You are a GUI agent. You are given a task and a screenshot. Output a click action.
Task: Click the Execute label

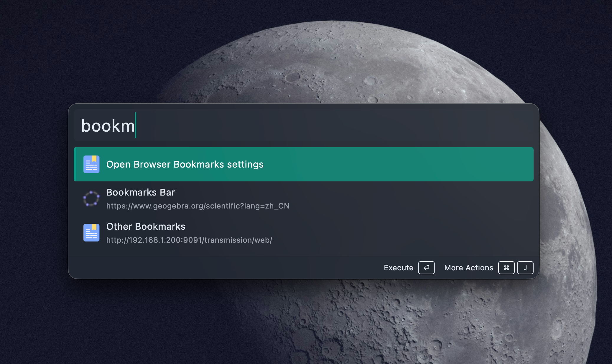[x=399, y=268]
